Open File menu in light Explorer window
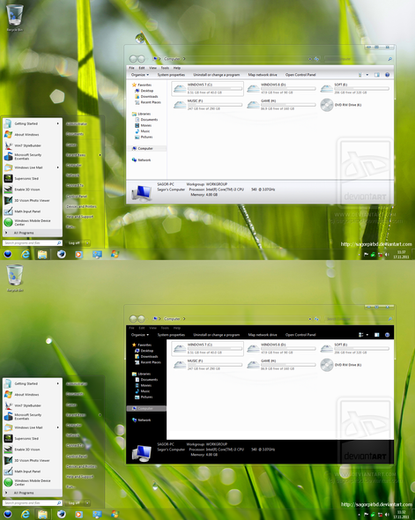The image size is (415, 520). click(131, 68)
